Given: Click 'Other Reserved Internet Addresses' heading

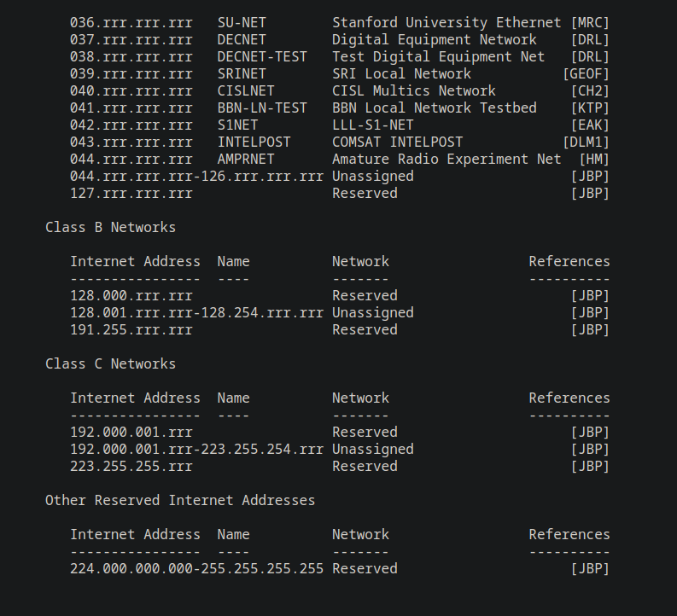Looking at the screenshot, I should click(x=180, y=500).
